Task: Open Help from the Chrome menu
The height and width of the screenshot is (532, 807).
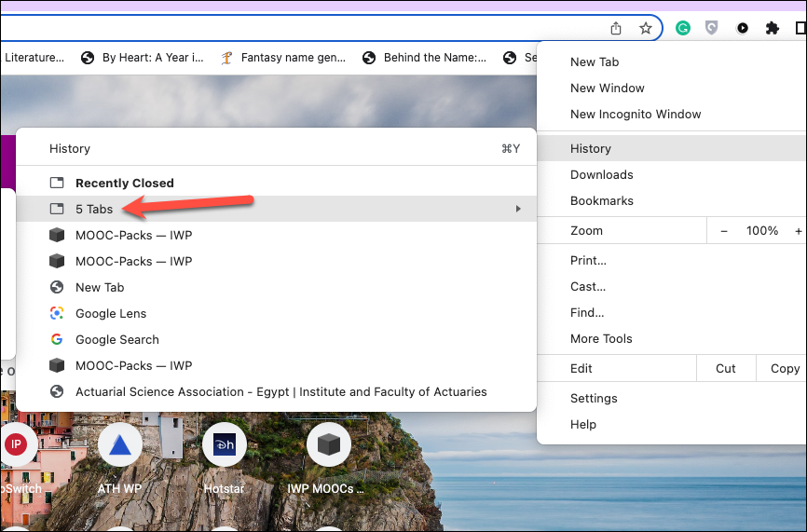Action: (x=672, y=425)
